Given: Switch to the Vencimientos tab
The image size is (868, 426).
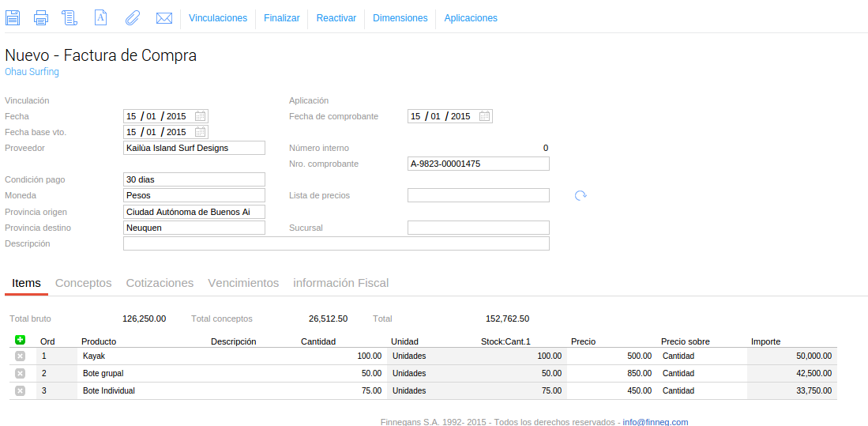Looking at the screenshot, I should [x=243, y=283].
